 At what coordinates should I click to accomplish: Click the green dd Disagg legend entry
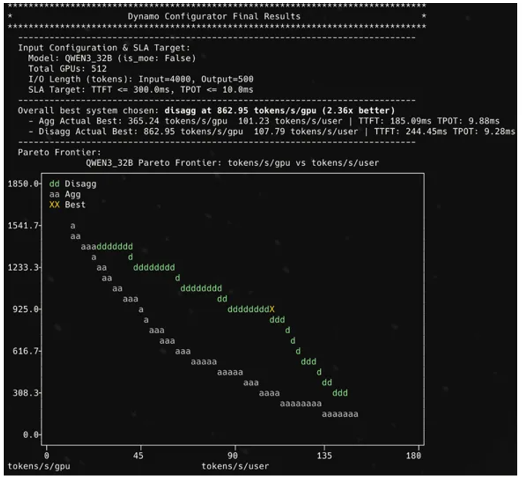(x=73, y=184)
